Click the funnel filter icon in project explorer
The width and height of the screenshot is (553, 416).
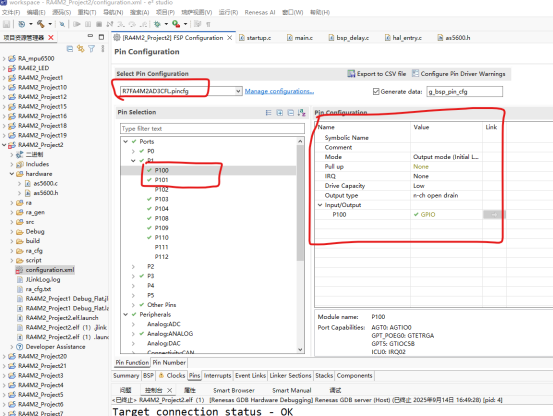pyautogui.click(x=91, y=49)
